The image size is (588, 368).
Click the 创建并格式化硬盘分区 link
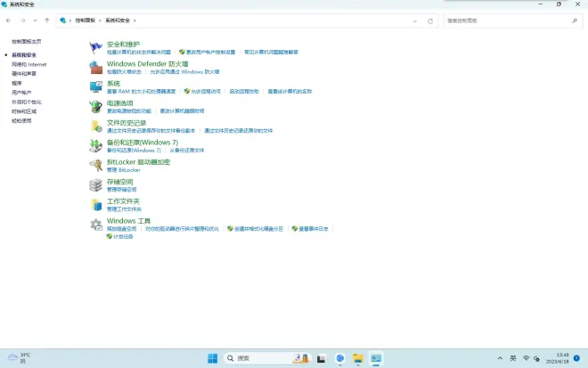pos(258,228)
